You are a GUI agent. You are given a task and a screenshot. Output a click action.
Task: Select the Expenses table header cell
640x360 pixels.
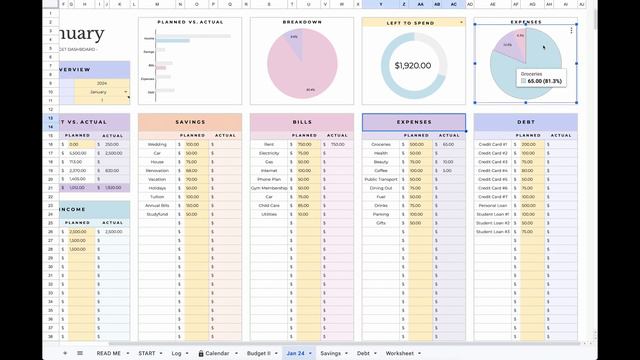click(414, 122)
